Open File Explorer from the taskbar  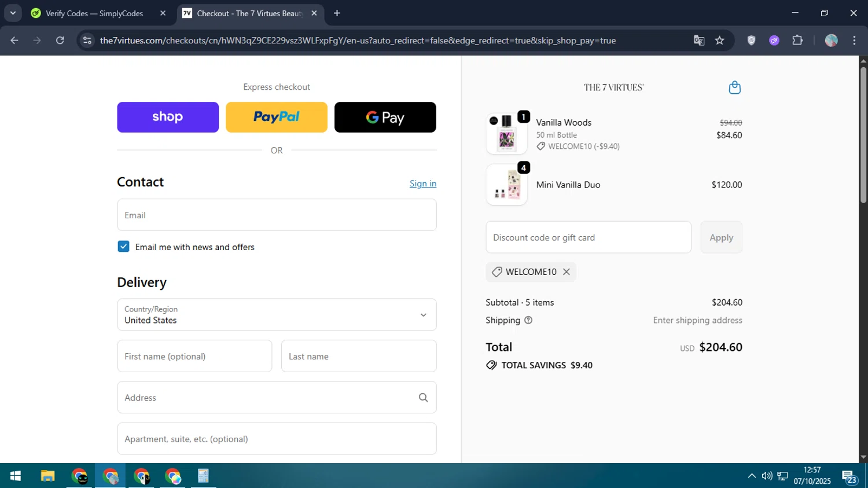(47, 476)
